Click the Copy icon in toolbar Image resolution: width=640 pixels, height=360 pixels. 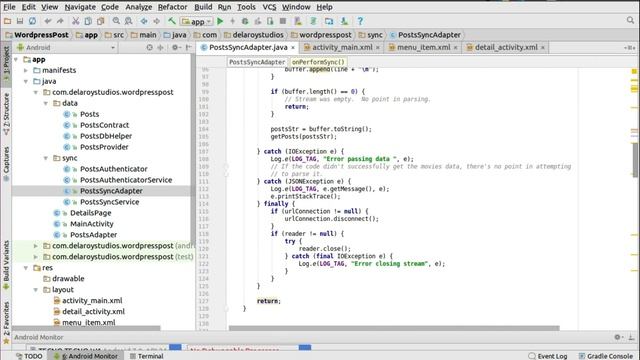pyautogui.click(x=88, y=21)
